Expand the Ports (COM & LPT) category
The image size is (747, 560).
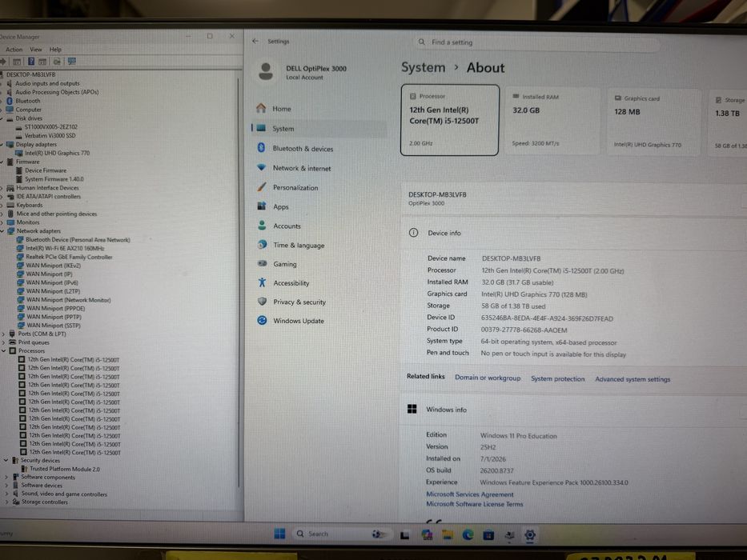point(4,334)
